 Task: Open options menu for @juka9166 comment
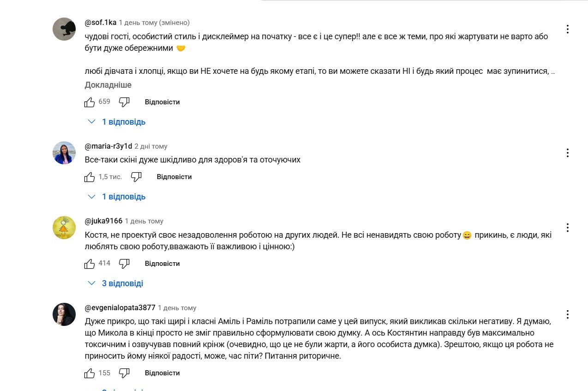tap(568, 228)
